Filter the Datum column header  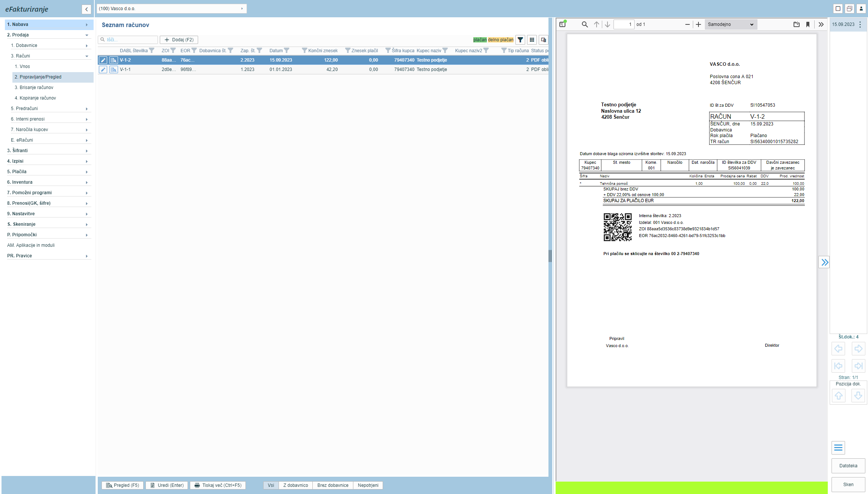tap(287, 51)
